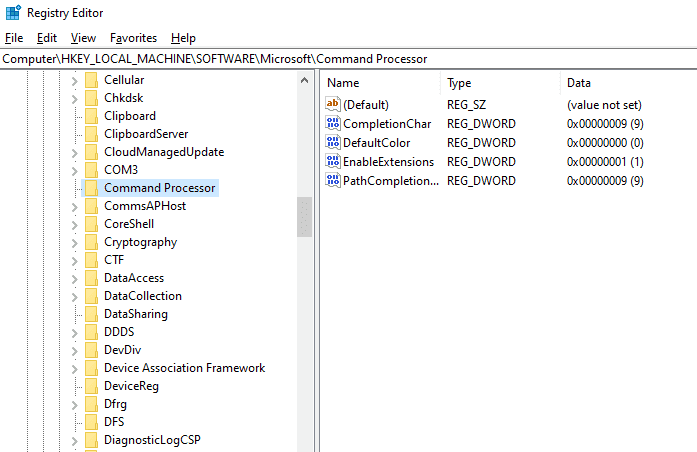Click the ClipboardServer folder icon
The width and height of the screenshot is (697, 452).
[x=91, y=134]
